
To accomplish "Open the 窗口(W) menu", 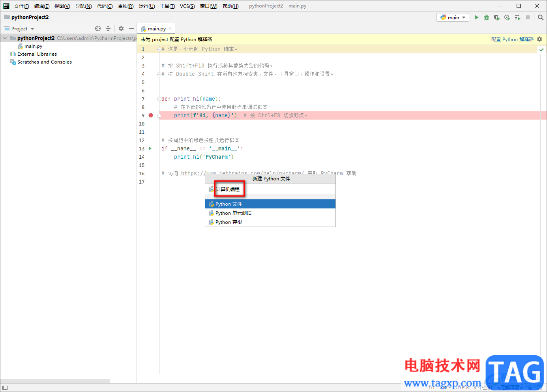I will pos(209,6).
